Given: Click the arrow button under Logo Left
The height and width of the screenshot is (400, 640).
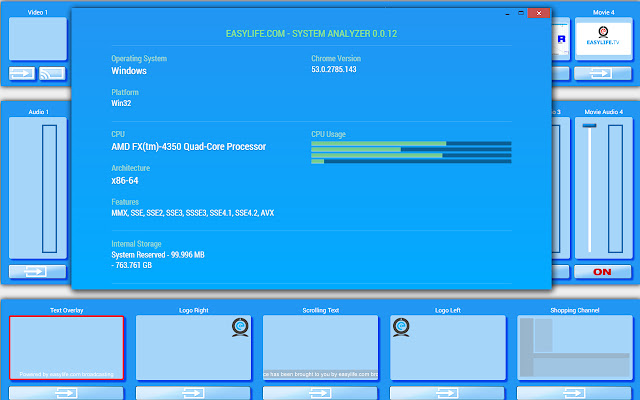Looking at the screenshot, I should [447, 393].
